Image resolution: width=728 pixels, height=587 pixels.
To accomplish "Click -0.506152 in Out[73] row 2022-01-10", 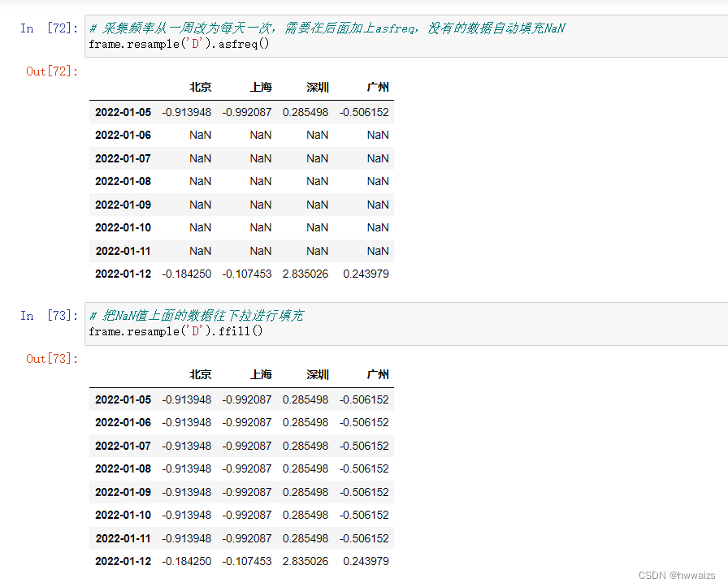I will (x=364, y=515).
